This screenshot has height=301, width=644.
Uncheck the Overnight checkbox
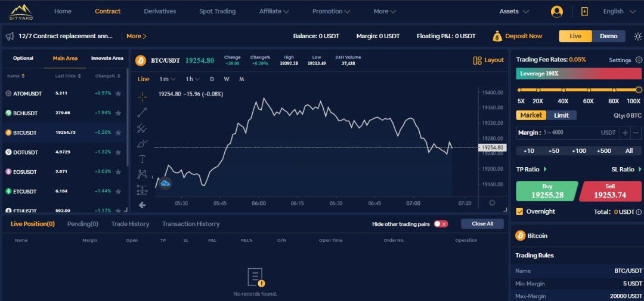(x=519, y=211)
